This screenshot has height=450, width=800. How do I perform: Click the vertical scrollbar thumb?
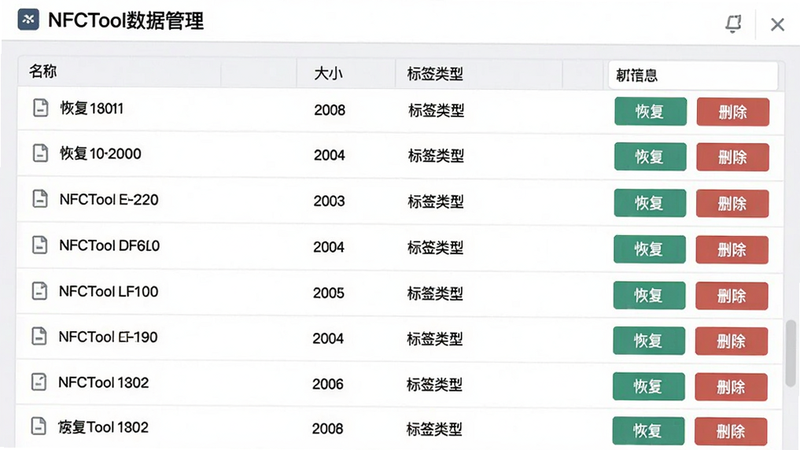(790, 353)
